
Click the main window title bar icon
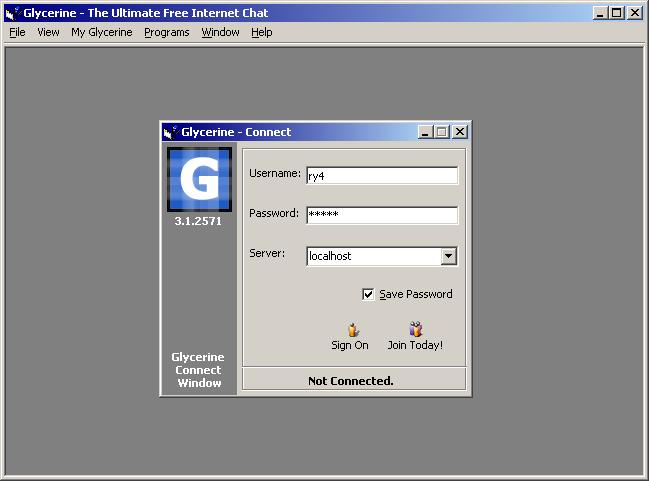(13, 14)
